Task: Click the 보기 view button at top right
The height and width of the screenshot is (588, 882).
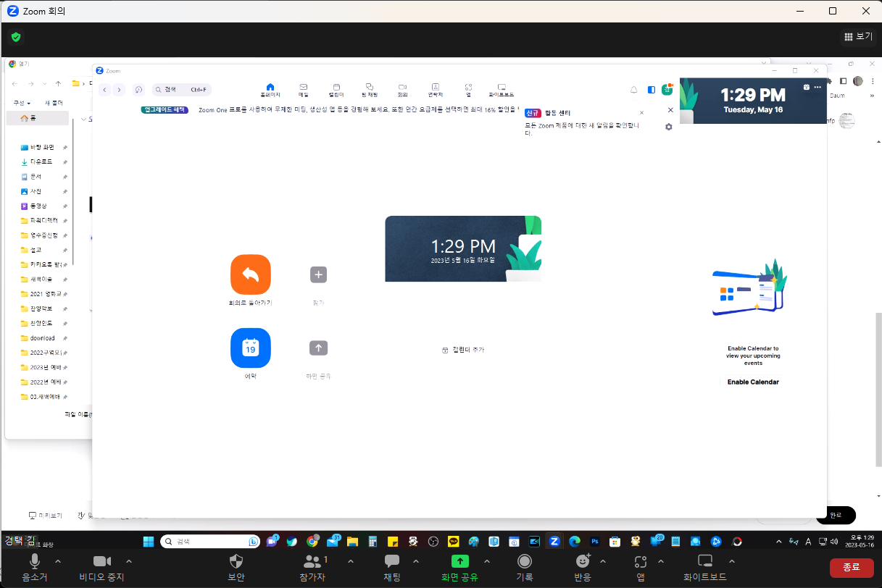Action: tap(858, 36)
